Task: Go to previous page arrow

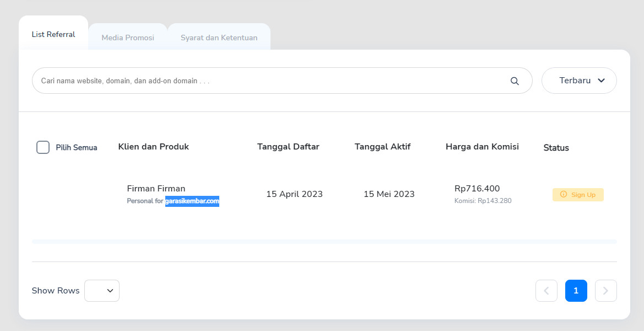Action: point(546,291)
